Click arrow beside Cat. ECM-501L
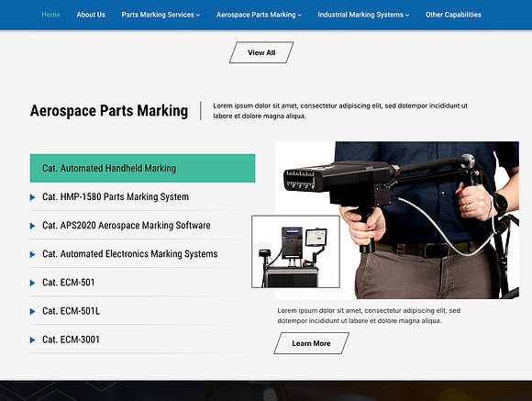This screenshot has height=401, width=532. click(x=33, y=311)
